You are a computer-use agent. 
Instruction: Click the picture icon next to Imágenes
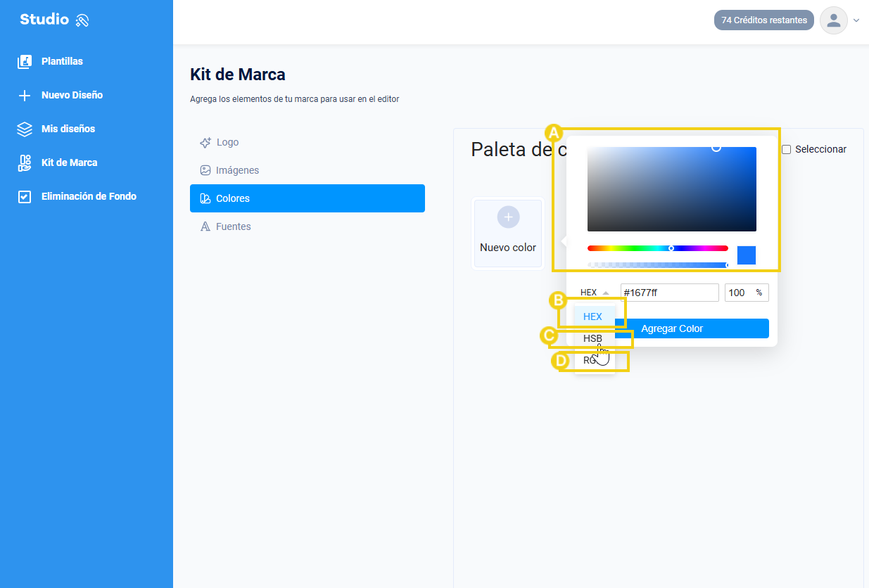point(205,170)
